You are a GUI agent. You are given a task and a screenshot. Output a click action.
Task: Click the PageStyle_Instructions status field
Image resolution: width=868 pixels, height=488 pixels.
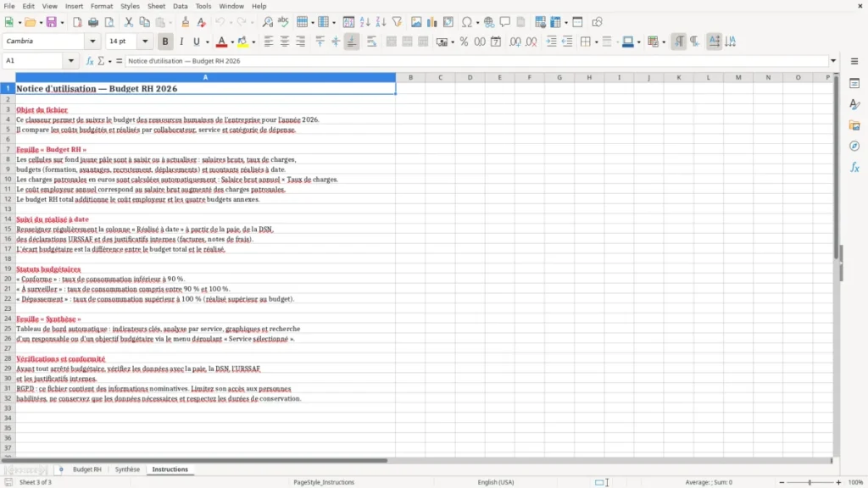(x=324, y=482)
